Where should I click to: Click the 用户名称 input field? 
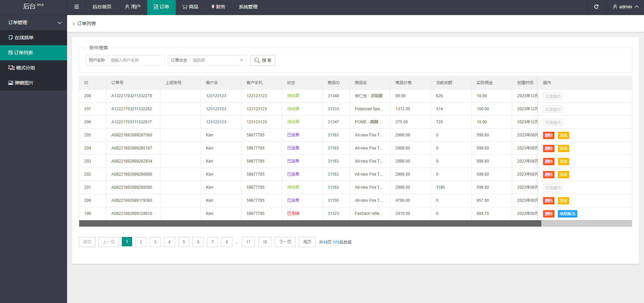(x=136, y=60)
